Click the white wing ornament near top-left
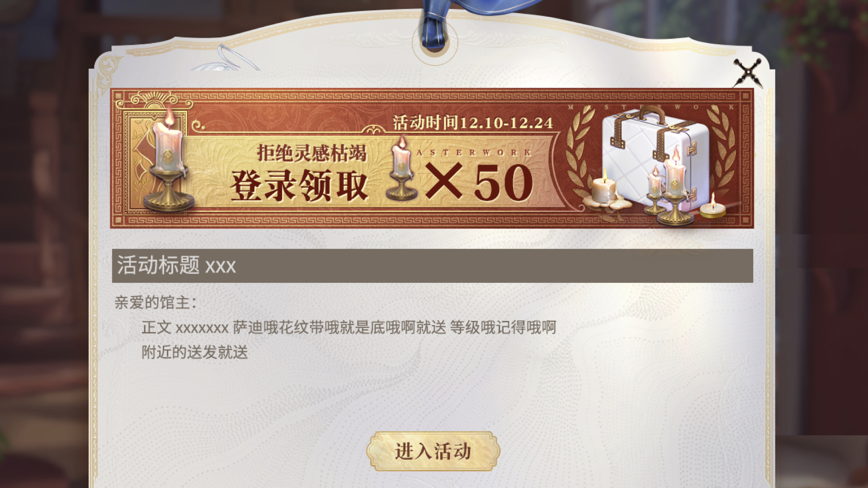Screen dimensions: 868x488 click(226, 58)
